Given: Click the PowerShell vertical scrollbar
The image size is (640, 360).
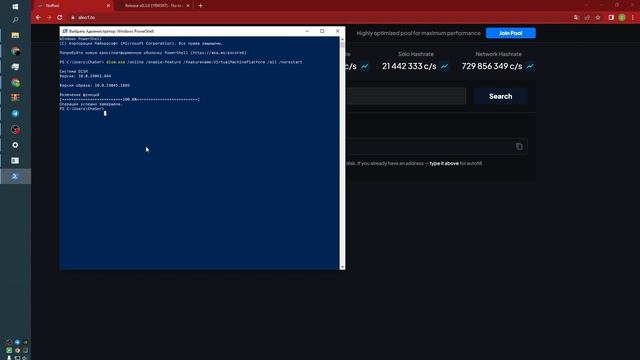Looking at the screenshot, I should click(342, 153).
